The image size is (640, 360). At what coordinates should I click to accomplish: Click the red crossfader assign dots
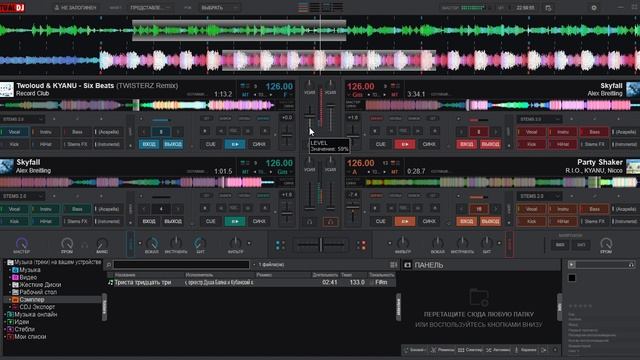[x=361, y=245]
